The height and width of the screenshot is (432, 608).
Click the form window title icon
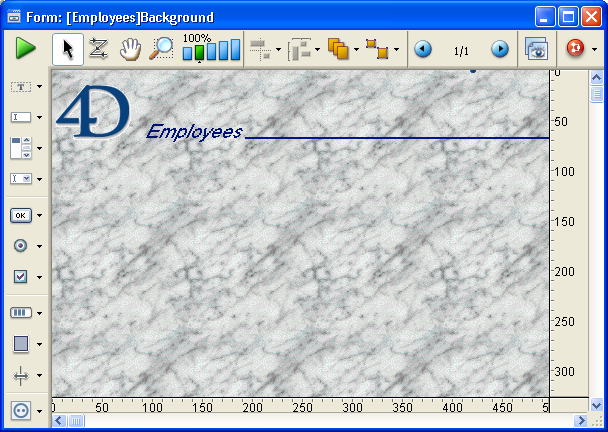pos(14,17)
